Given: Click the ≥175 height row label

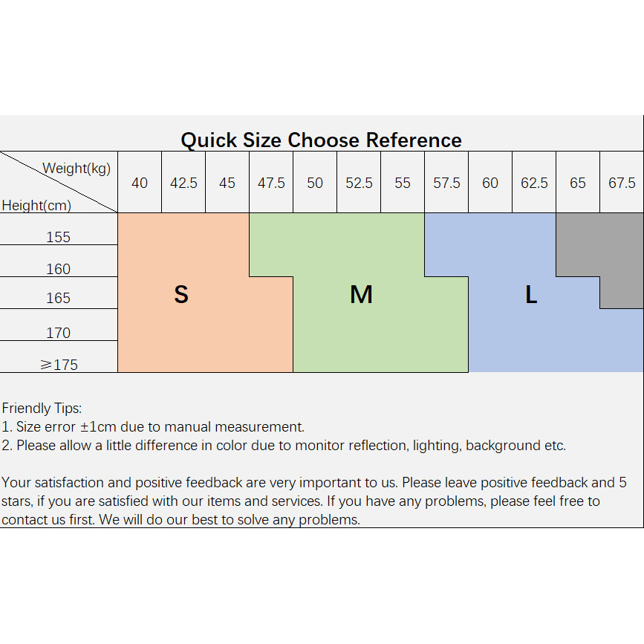Looking at the screenshot, I should click(59, 365).
